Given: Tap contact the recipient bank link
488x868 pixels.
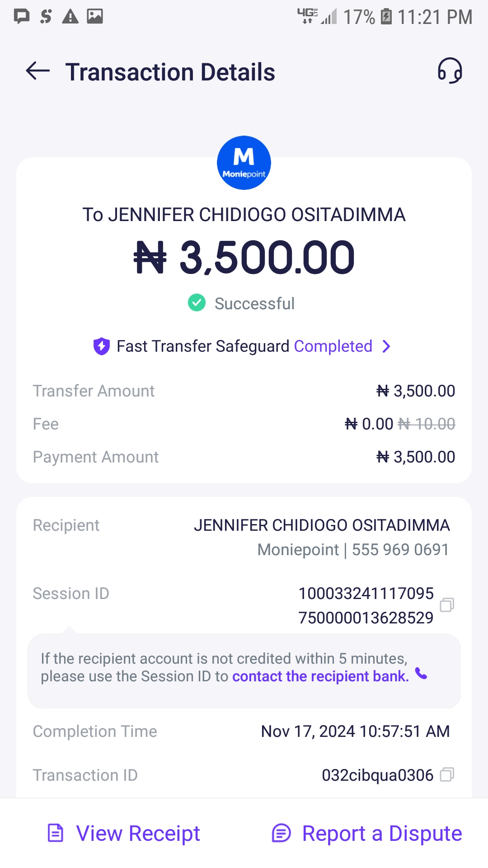Looking at the screenshot, I should coord(320,676).
